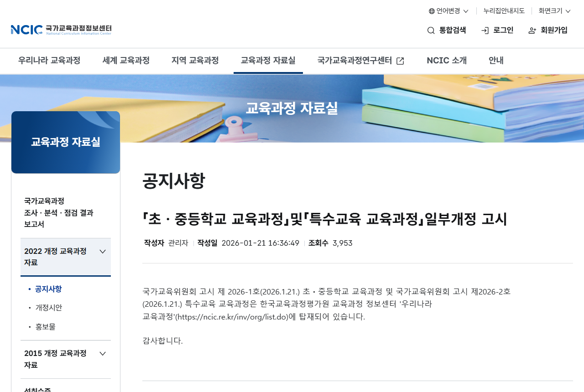584x392 pixels.
Task: Click the 공지사항 page heading
Action: pos(174,181)
